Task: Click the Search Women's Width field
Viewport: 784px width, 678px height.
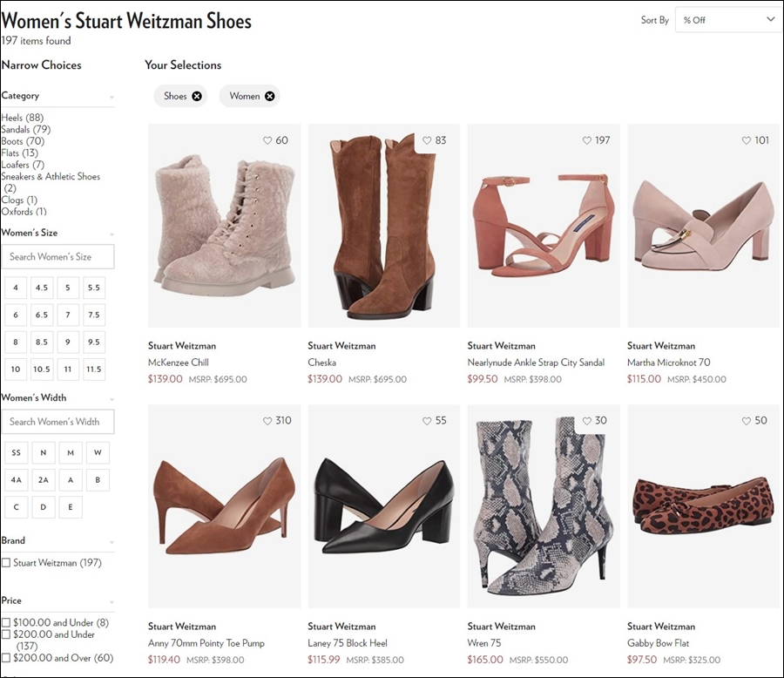Action: [x=57, y=422]
